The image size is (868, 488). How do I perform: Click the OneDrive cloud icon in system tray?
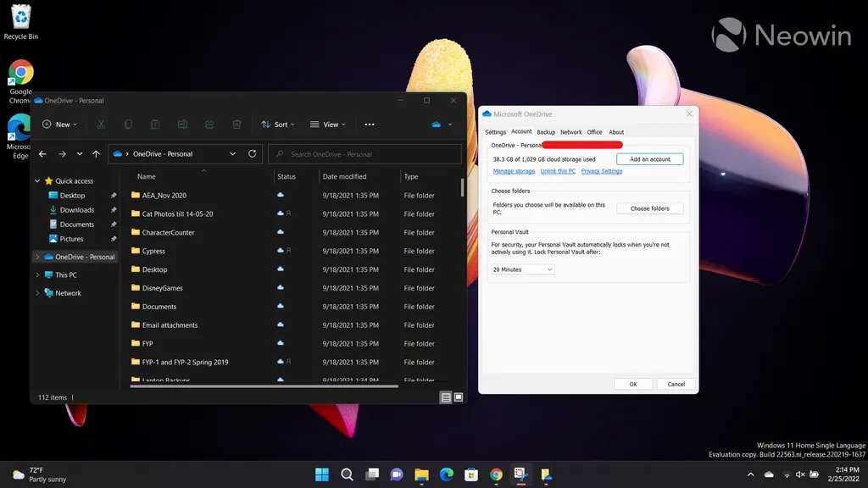pyautogui.click(x=769, y=474)
